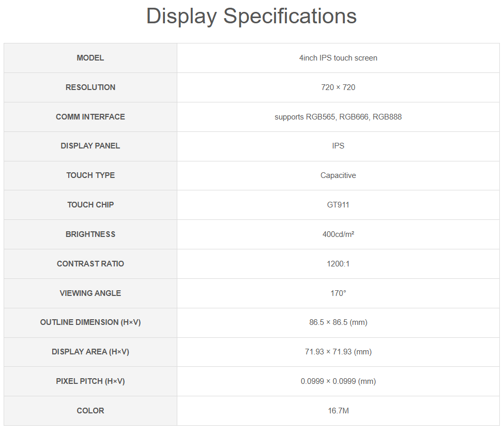Click the DISPLAY AREA (H×V) label

[90, 352]
